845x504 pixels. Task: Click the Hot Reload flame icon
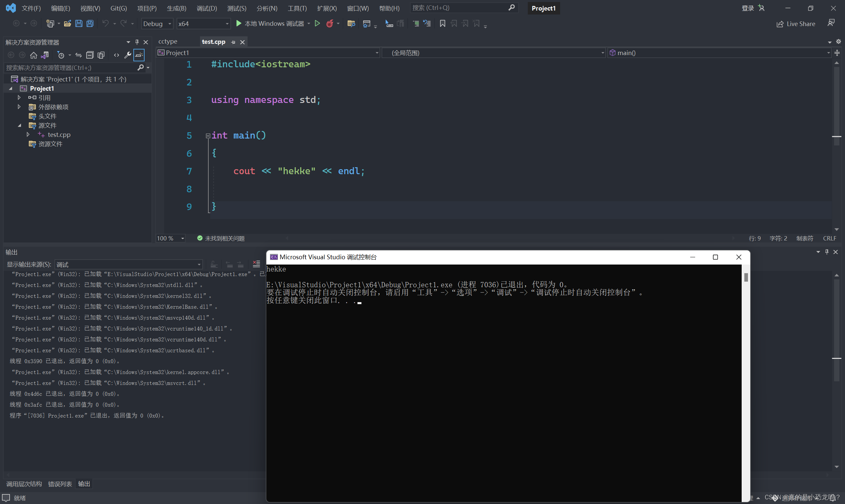point(329,23)
